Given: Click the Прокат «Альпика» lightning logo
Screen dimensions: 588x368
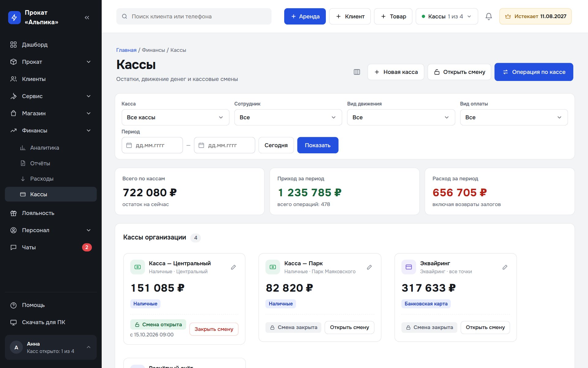Looking at the screenshot, I should (14, 17).
